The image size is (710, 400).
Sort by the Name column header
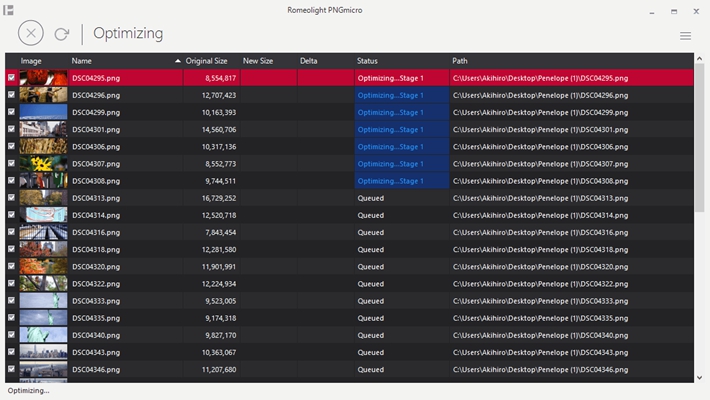pos(82,61)
